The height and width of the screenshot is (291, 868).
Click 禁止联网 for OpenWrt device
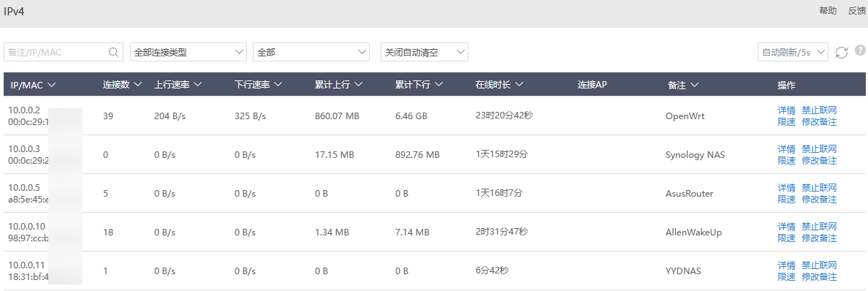pos(819,110)
